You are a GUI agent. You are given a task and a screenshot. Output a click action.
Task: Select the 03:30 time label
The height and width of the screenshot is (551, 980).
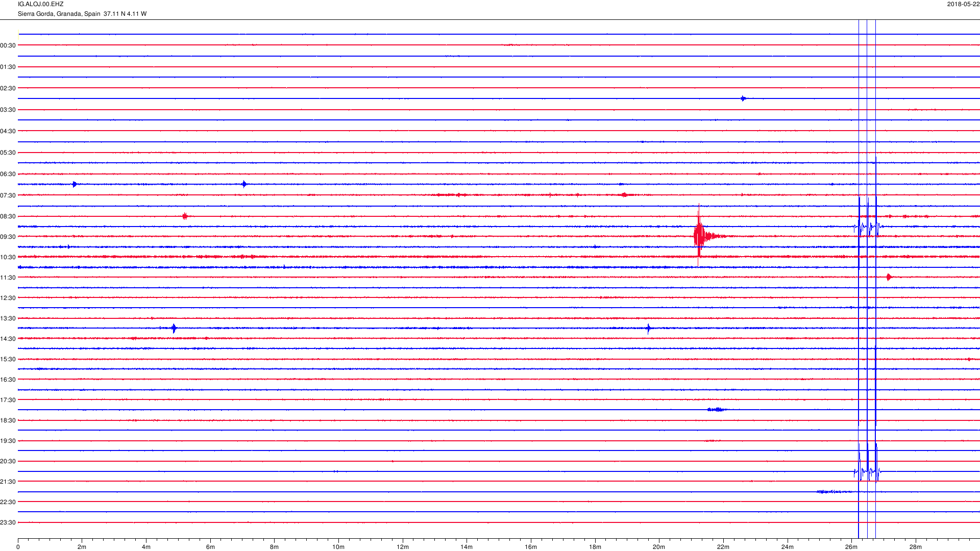[x=8, y=110]
